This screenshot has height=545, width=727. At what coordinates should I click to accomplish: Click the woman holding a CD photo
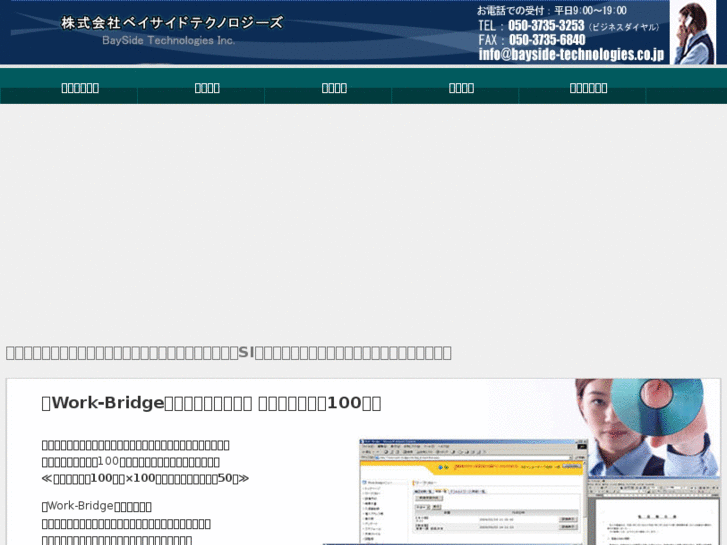coord(648,427)
